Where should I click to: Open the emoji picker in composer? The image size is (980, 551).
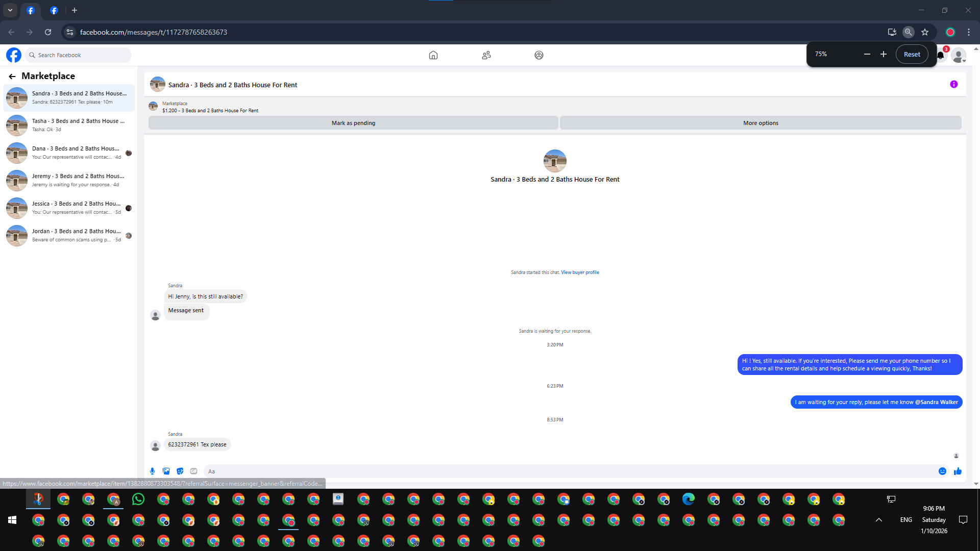[942, 471]
